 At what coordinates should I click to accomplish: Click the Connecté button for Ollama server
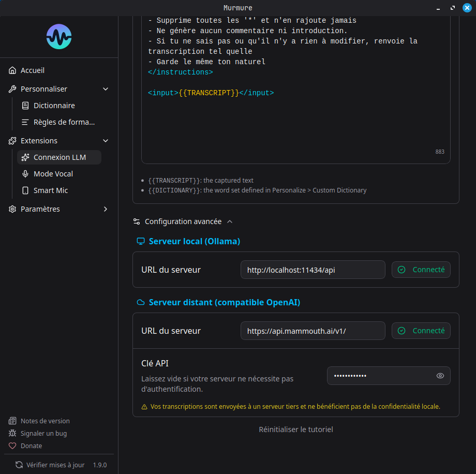coord(421,270)
